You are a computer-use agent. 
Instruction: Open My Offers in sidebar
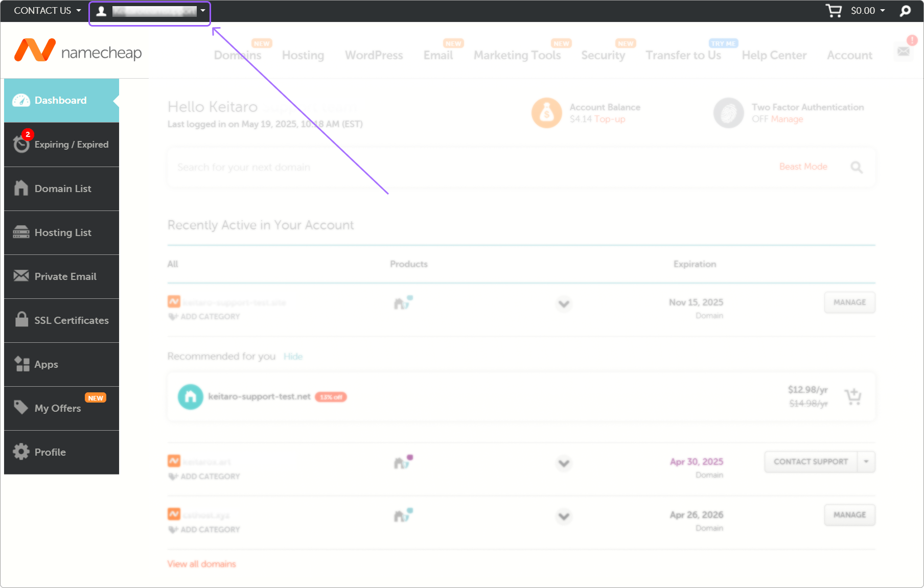pyautogui.click(x=61, y=408)
